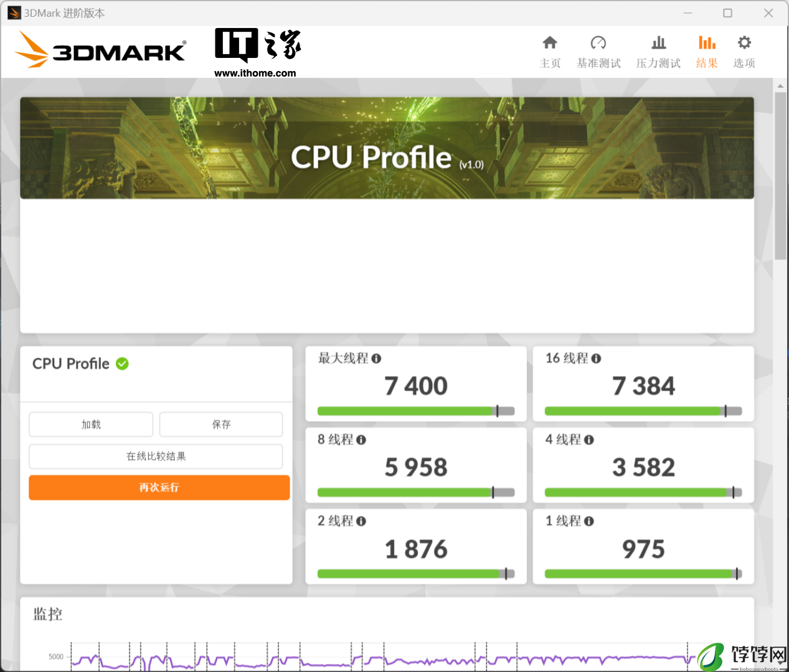Click info icon next to 8 线程

(361, 440)
